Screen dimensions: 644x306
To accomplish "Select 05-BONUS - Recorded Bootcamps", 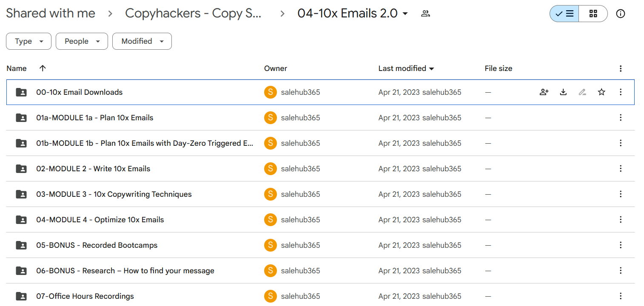I will [97, 245].
